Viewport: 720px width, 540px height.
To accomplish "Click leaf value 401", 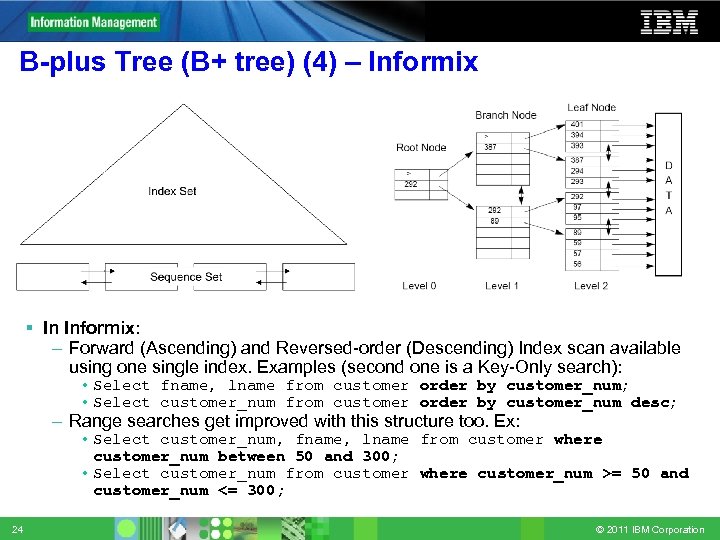I will pos(577,124).
